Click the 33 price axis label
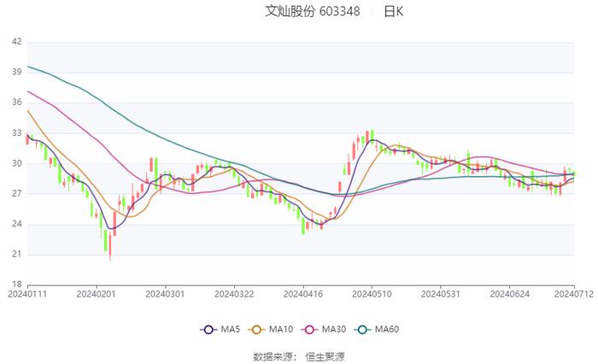This screenshot has height=364, width=598. pyautogui.click(x=17, y=132)
